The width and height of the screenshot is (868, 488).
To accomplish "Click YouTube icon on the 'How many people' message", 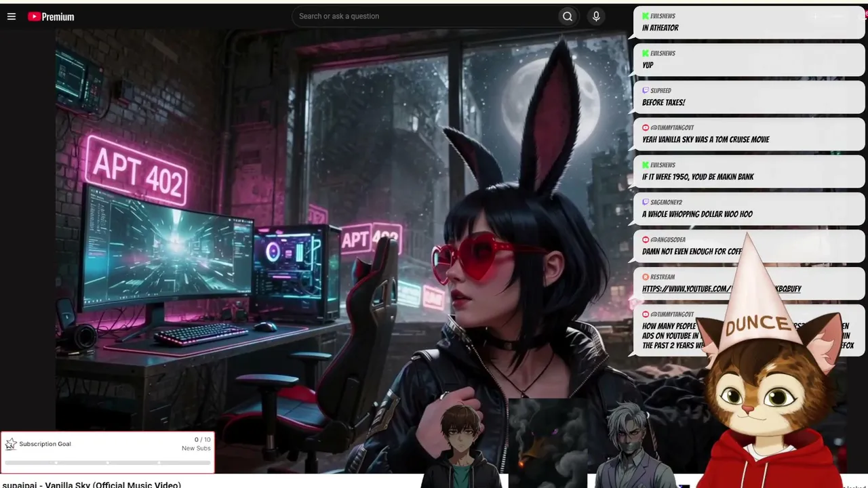I will 646,314.
